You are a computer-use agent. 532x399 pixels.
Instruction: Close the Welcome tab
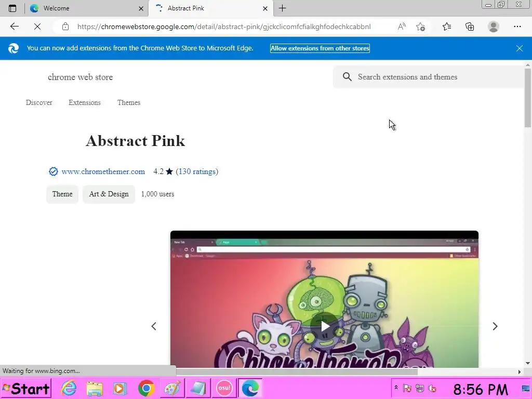tap(141, 8)
